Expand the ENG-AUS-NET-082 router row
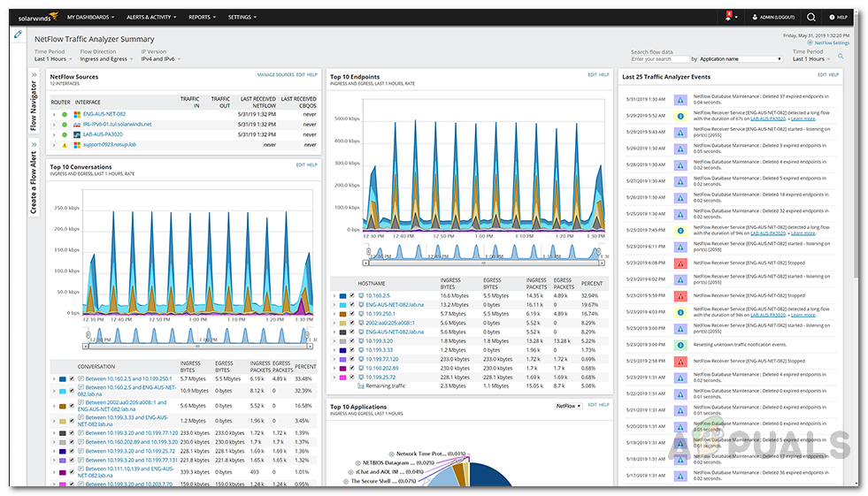 pyautogui.click(x=54, y=114)
